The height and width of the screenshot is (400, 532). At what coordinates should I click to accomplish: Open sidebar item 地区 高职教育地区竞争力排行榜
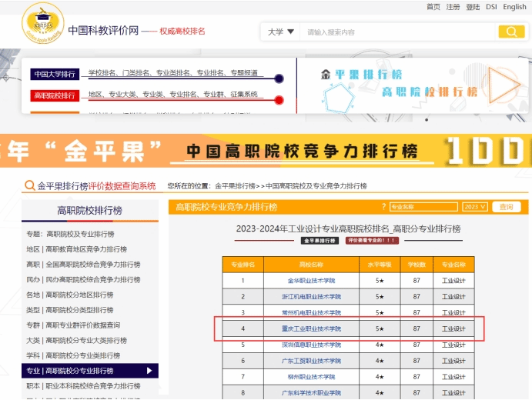(77, 249)
